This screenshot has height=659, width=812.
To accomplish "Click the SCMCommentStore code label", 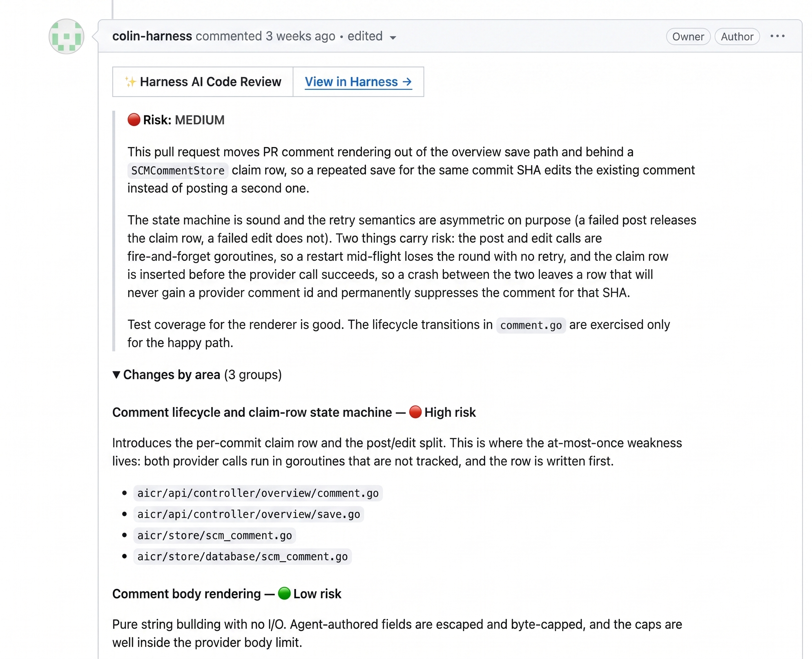I will pos(178,170).
